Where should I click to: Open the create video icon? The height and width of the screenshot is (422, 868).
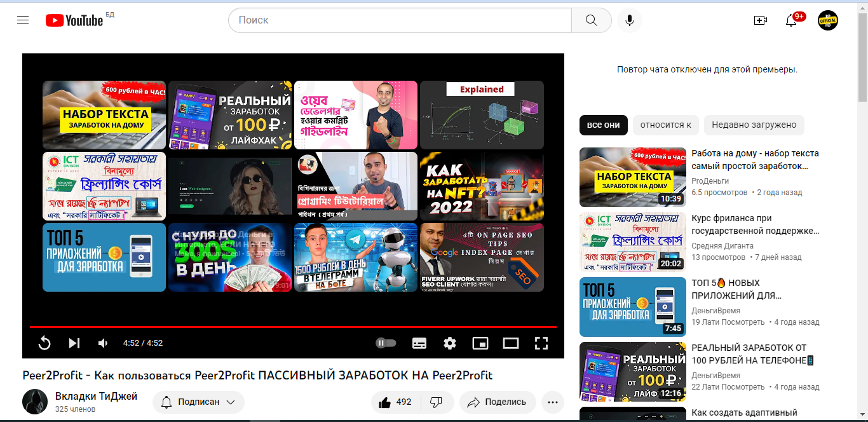pyautogui.click(x=760, y=20)
